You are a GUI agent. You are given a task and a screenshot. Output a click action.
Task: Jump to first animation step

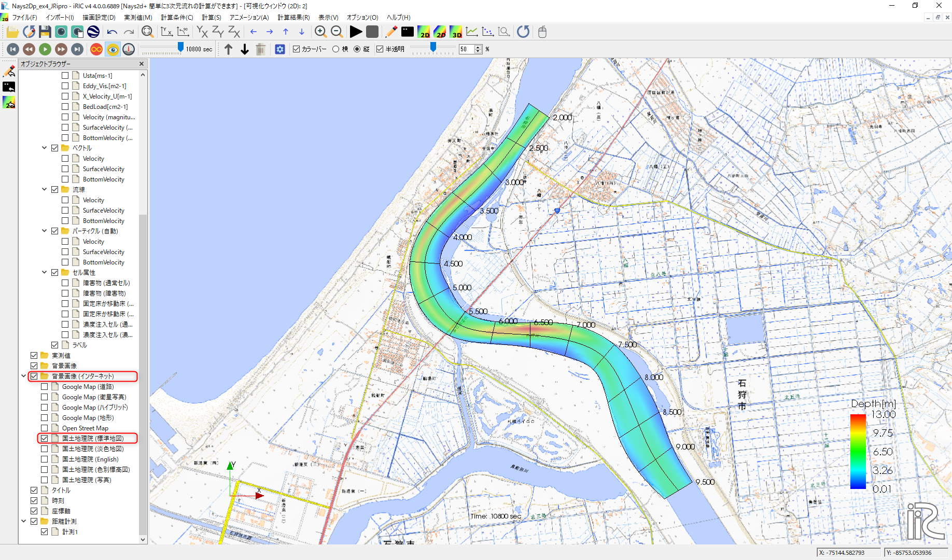pyautogui.click(x=13, y=49)
